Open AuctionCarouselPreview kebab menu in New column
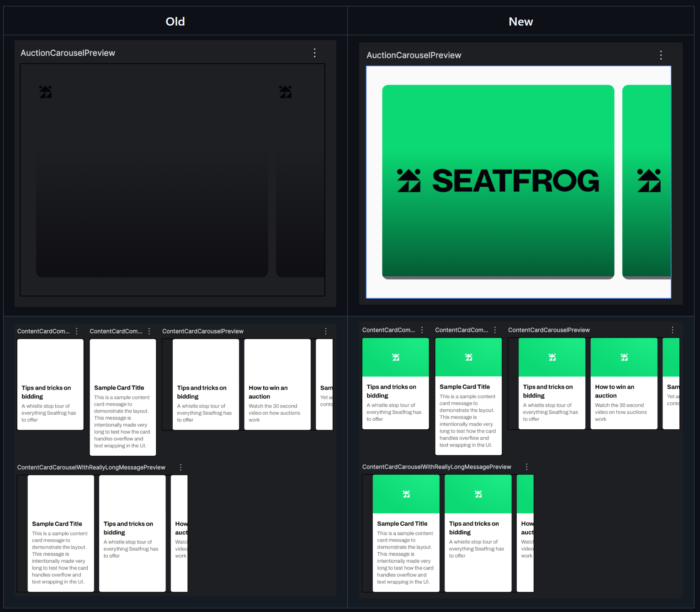The height and width of the screenshot is (612, 700). [x=661, y=55]
